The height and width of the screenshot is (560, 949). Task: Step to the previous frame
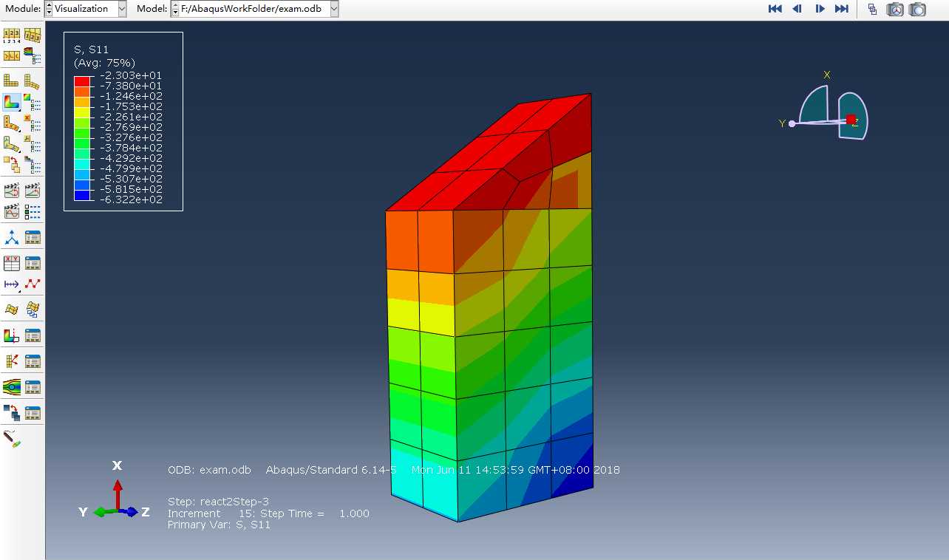[x=797, y=9]
